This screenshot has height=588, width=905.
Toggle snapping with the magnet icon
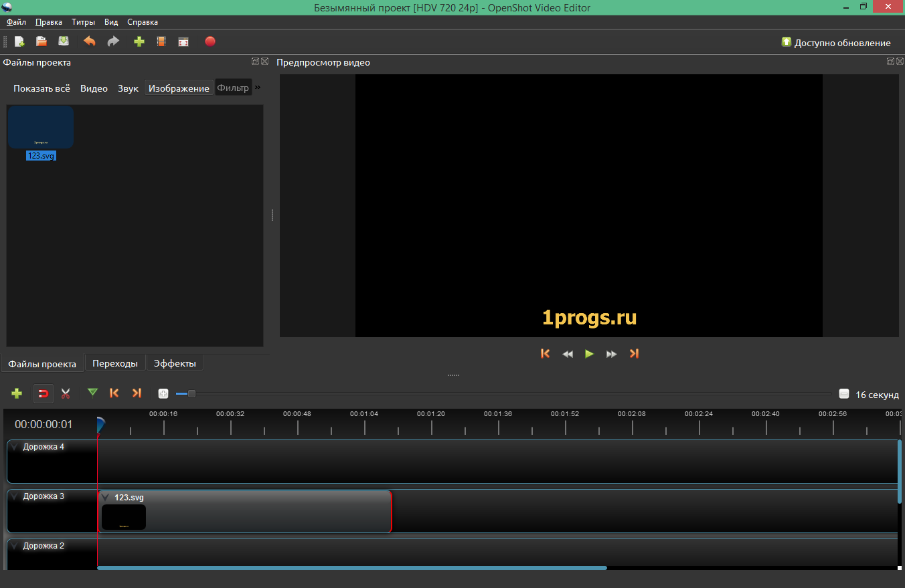click(43, 393)
